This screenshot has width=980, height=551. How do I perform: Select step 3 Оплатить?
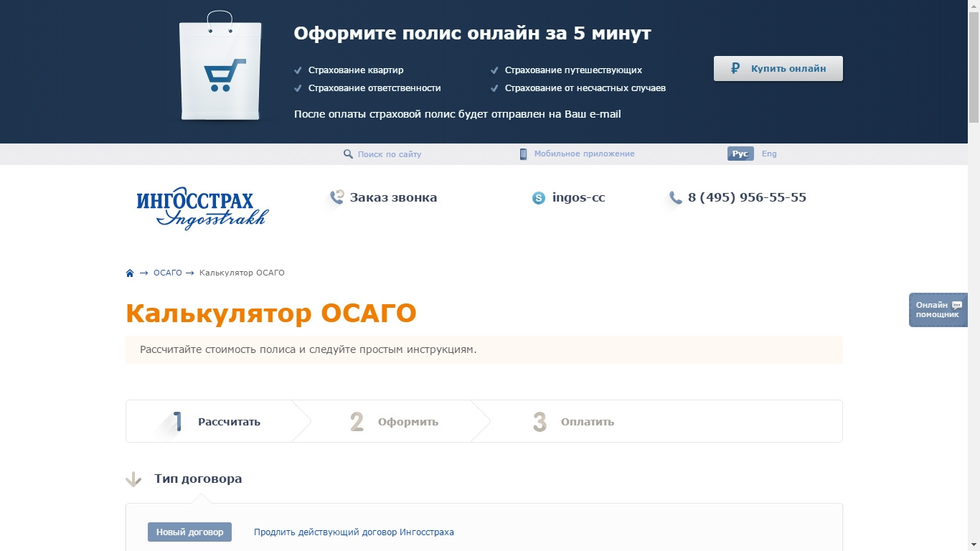(573, 422)
